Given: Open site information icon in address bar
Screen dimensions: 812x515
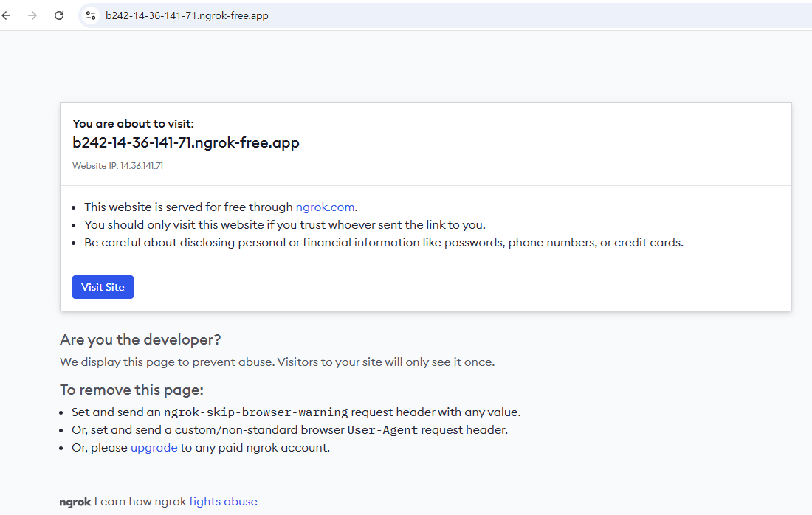Looking at the screenshot, I should tap(91, 15).
